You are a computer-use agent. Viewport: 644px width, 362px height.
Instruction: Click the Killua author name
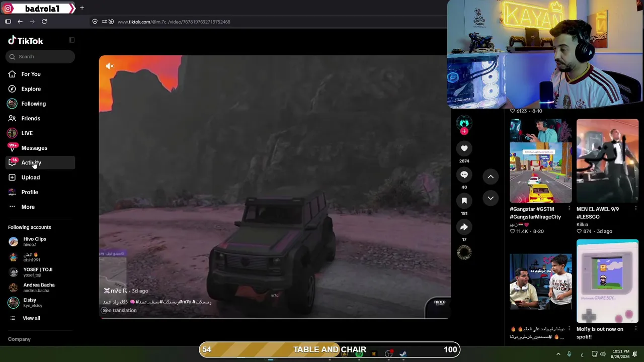pyautogui.click(x=582, y=225)
